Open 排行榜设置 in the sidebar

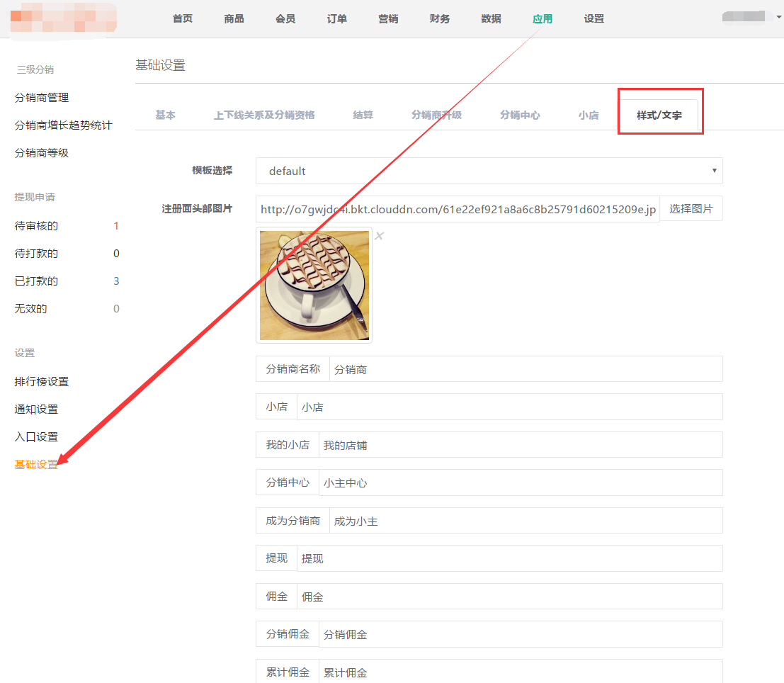[42, 382]
